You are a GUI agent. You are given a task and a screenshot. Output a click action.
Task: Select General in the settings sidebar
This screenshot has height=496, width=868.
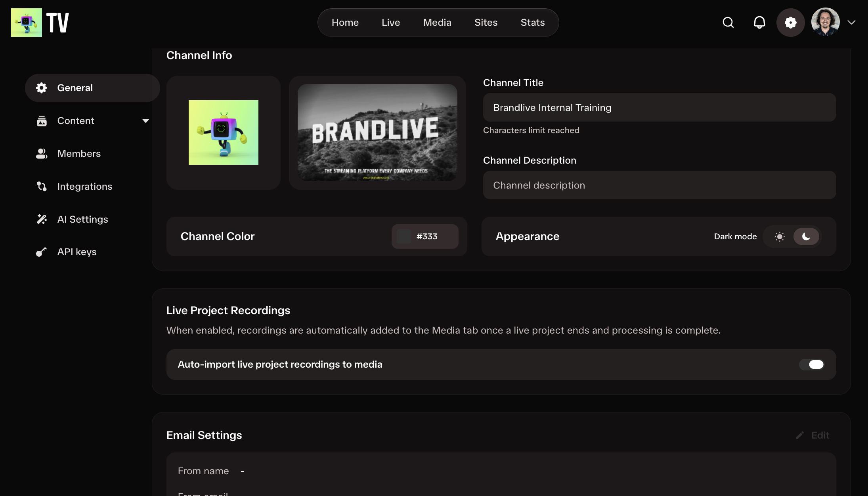(x=92, y=88)
